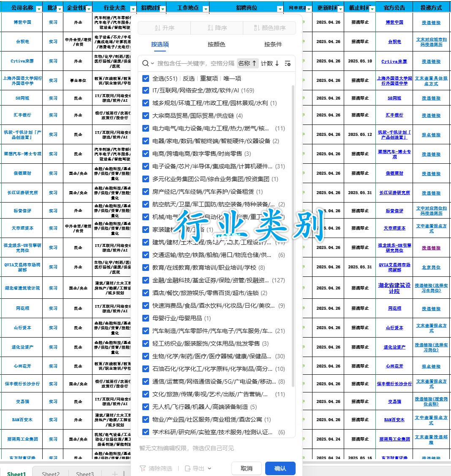451x476 pixels.
Task: Open 公司名称 column filter dropdown
Action: 38,9
